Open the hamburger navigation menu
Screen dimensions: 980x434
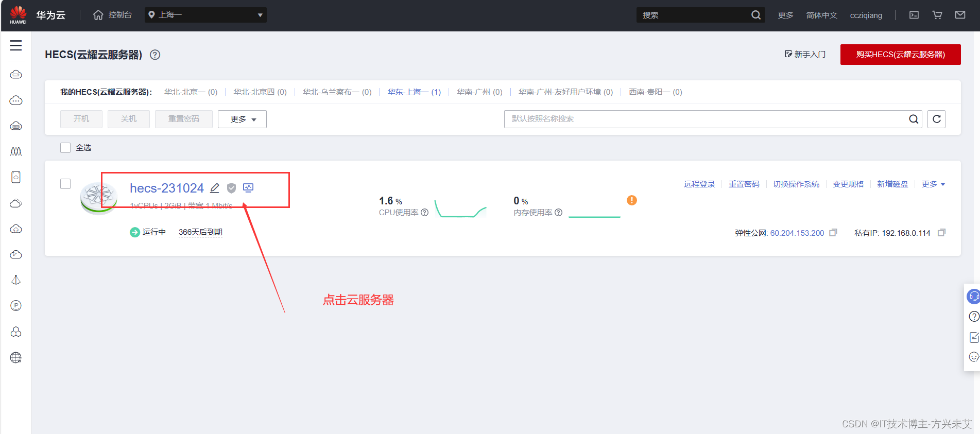click(16, 46)
